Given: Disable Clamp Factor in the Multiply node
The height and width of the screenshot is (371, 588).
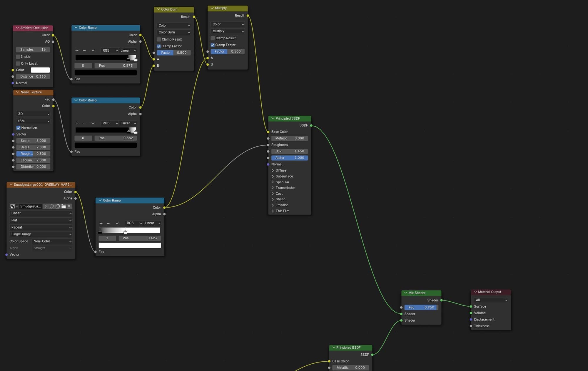Looking at the screenshot, I should coord(213,45).
